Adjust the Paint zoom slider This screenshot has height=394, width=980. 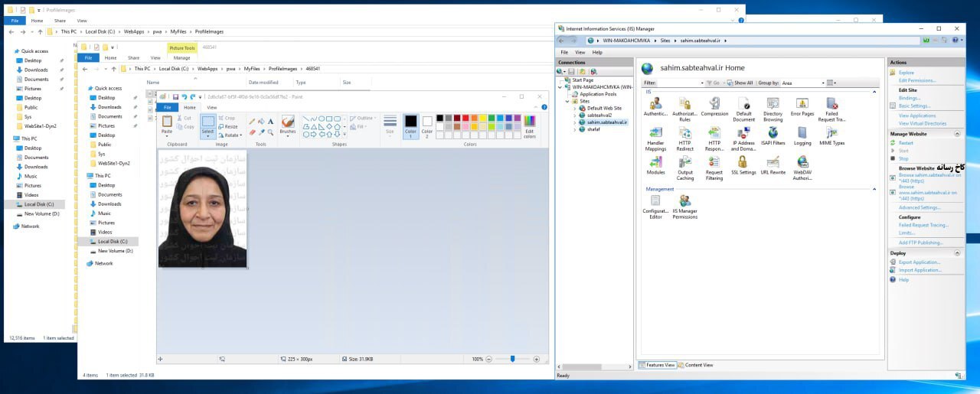click(512, 359)
